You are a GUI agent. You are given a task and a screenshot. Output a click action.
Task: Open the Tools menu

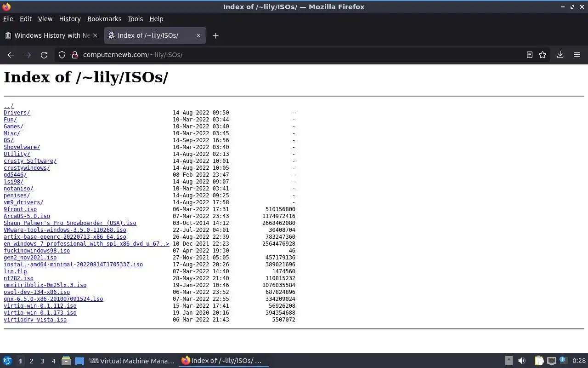tap(135, 19)
